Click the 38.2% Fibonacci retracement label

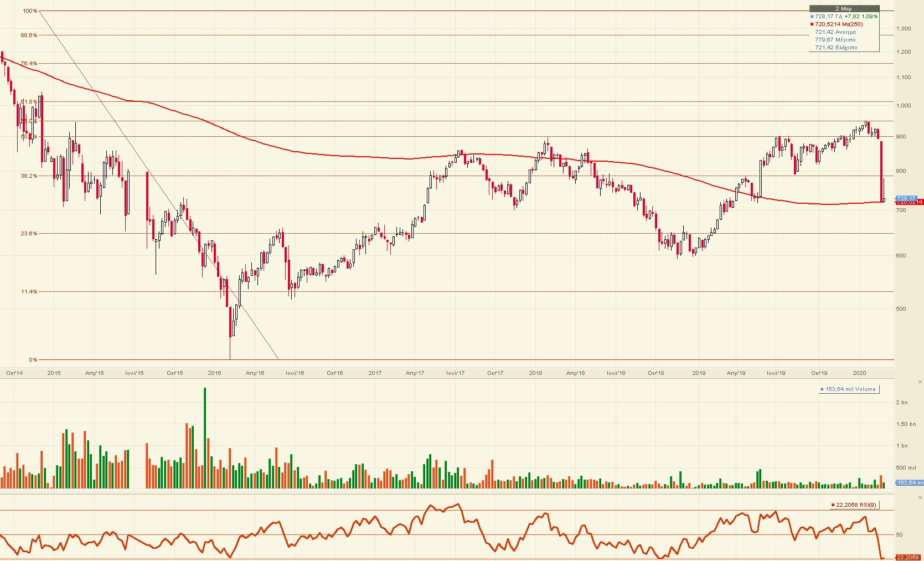[x=29, y=176]
